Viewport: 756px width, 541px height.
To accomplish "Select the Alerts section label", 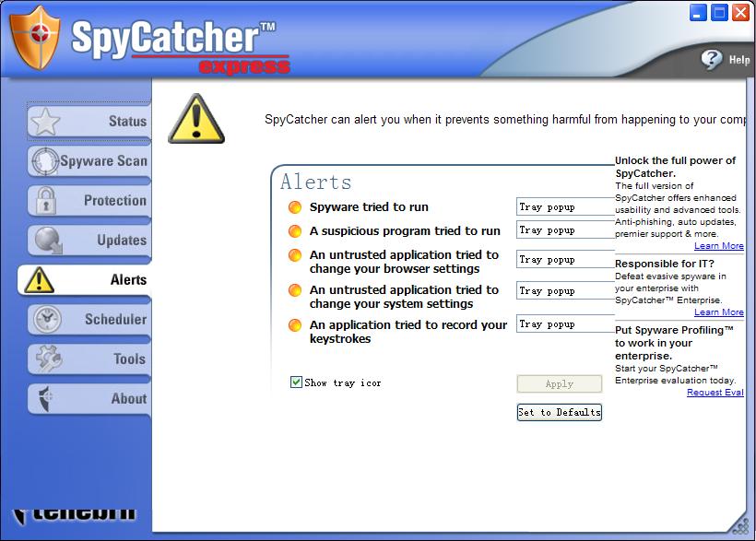I will point(128,279).
